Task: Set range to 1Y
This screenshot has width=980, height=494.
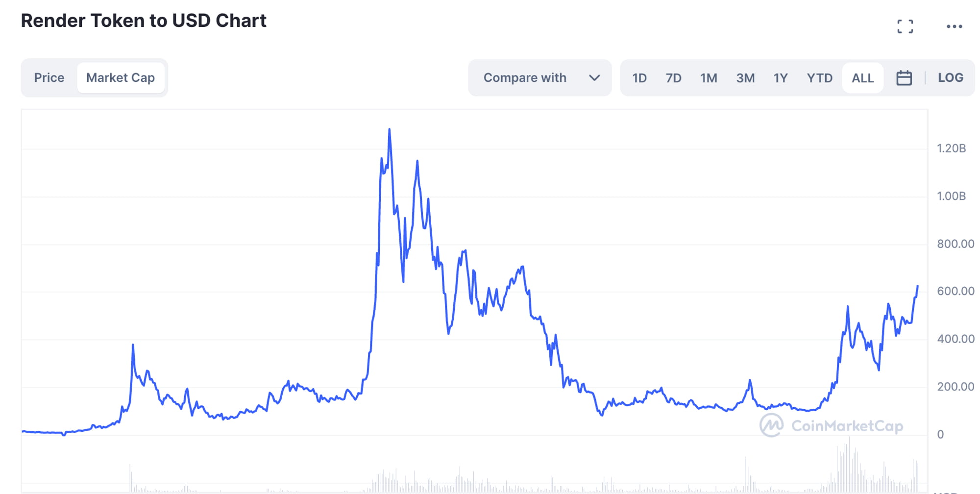Action: [x=781, y=78]
